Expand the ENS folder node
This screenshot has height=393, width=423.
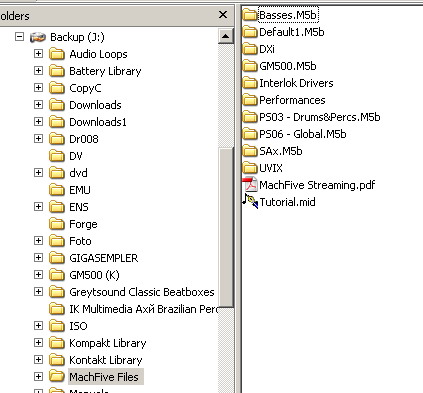pos(39,207)
